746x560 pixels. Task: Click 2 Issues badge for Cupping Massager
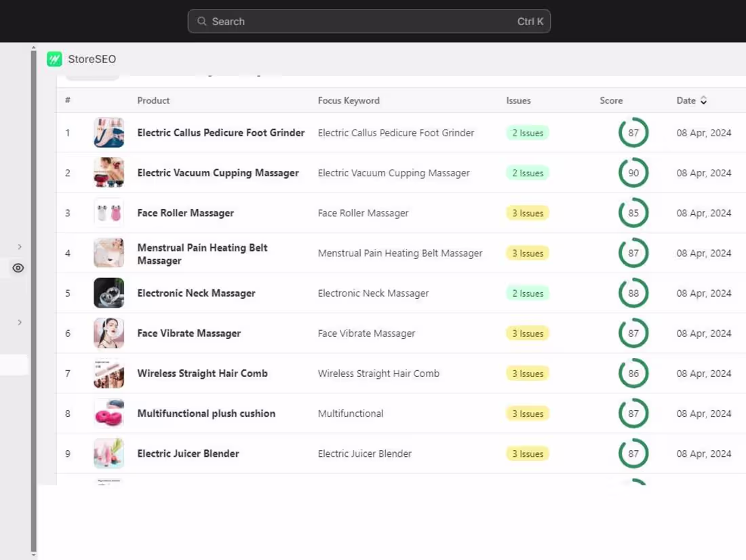[x=527, y=173]
